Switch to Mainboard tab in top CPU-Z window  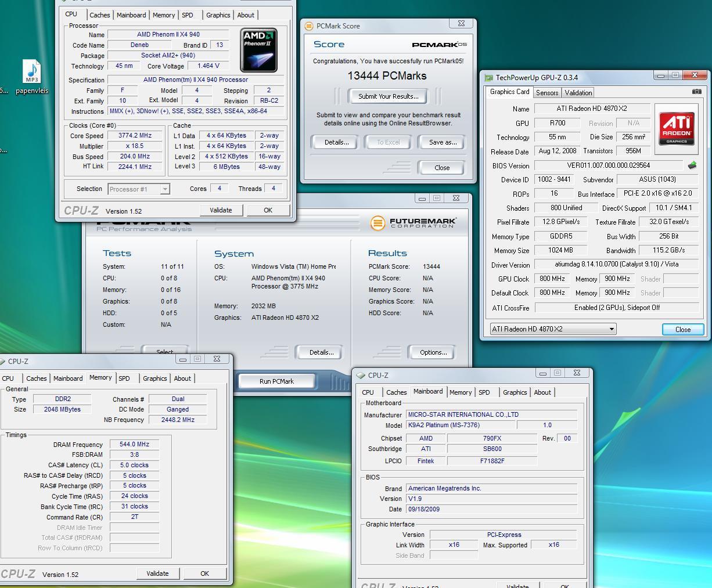point(131,15)
